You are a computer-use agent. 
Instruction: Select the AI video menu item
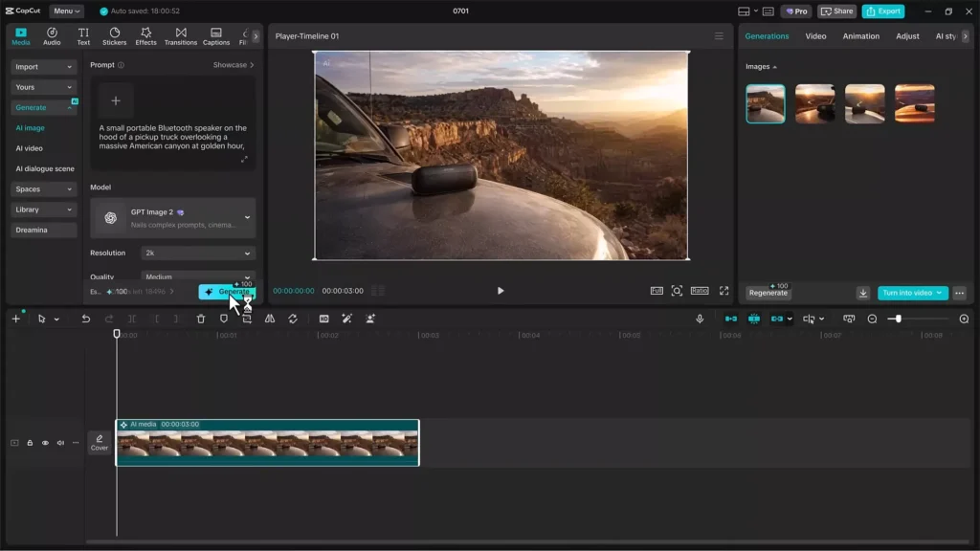[x=30, y=148]
